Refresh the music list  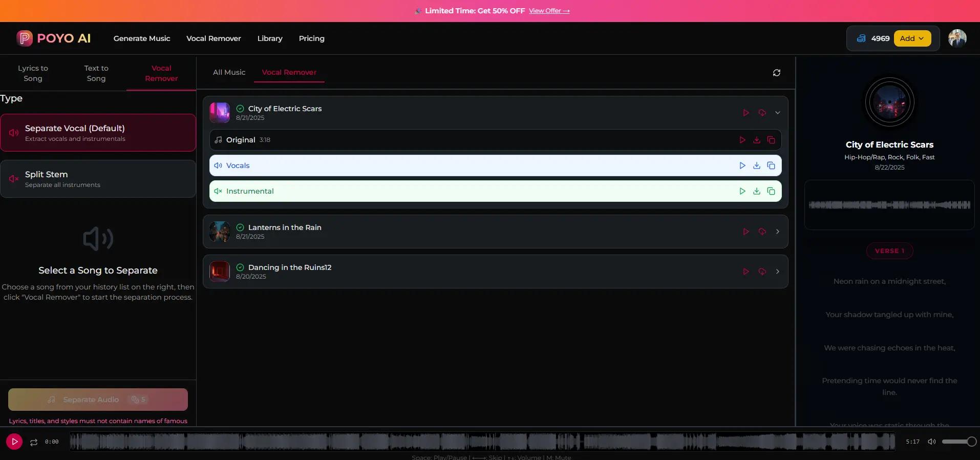pos(777,73)
